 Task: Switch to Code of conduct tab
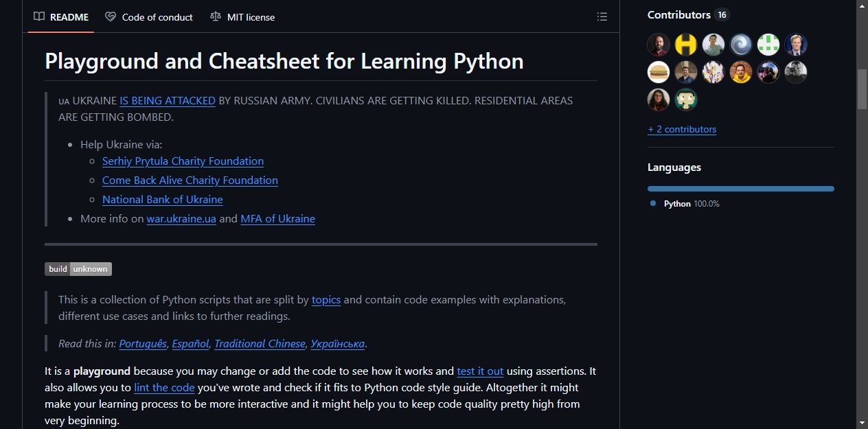tap(149, 17)
